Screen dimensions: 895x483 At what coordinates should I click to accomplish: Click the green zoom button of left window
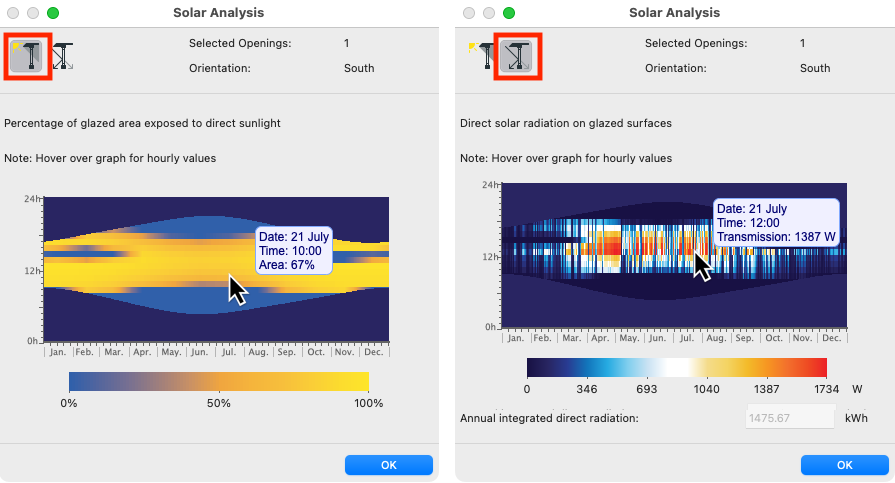point(53,13)
